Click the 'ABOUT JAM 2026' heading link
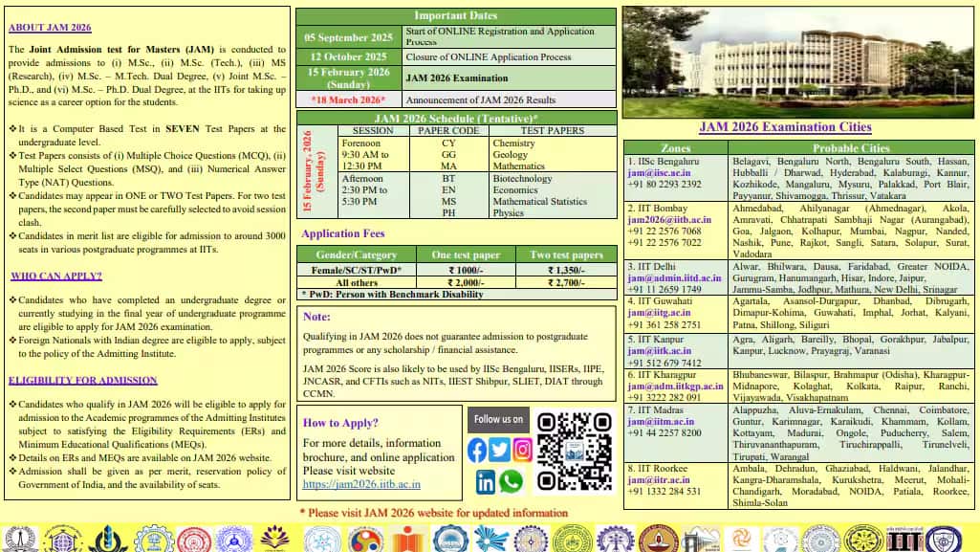Screen dimensions: 980x552 click(x=50, y=28)
